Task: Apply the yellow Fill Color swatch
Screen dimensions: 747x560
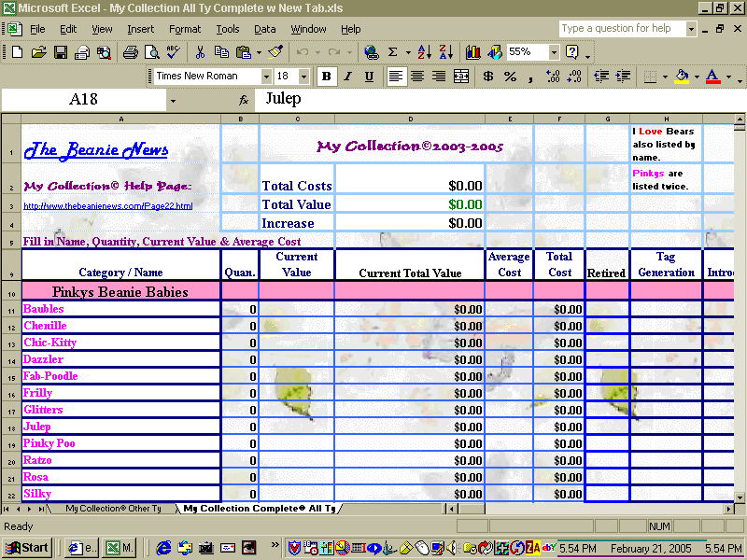Action: tap(682, 77)
